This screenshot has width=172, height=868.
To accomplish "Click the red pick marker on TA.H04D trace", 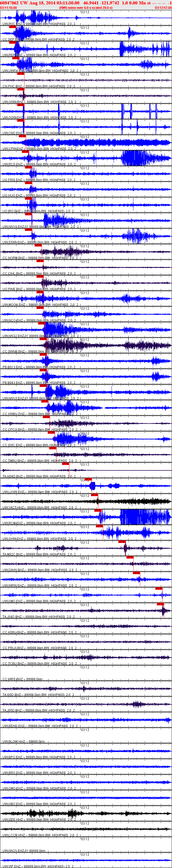I will pos(66,464).
